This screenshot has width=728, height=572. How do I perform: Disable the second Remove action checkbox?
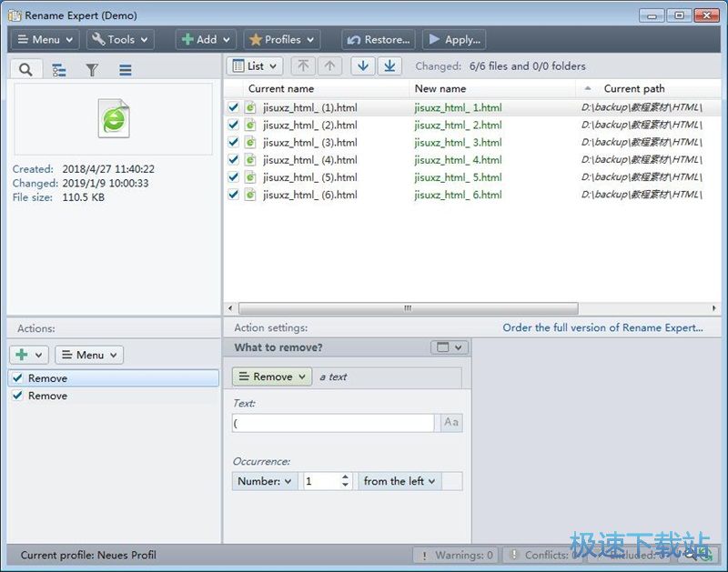tap(17, 396)
